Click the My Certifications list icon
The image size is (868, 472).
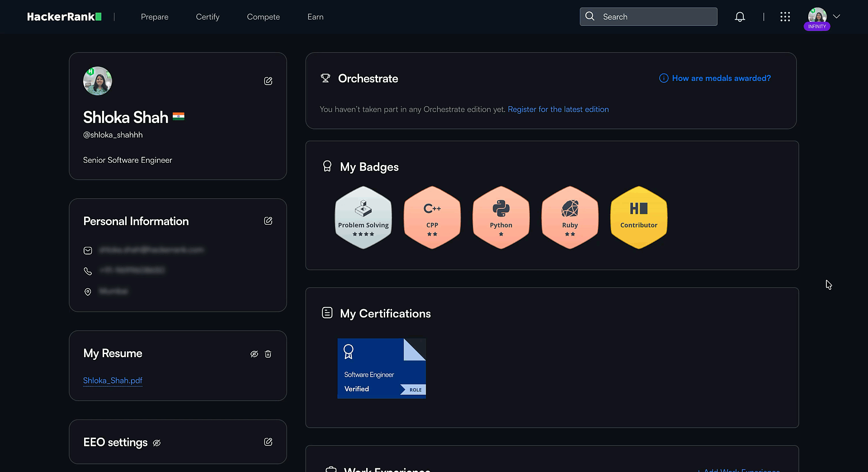click(327, 313)
